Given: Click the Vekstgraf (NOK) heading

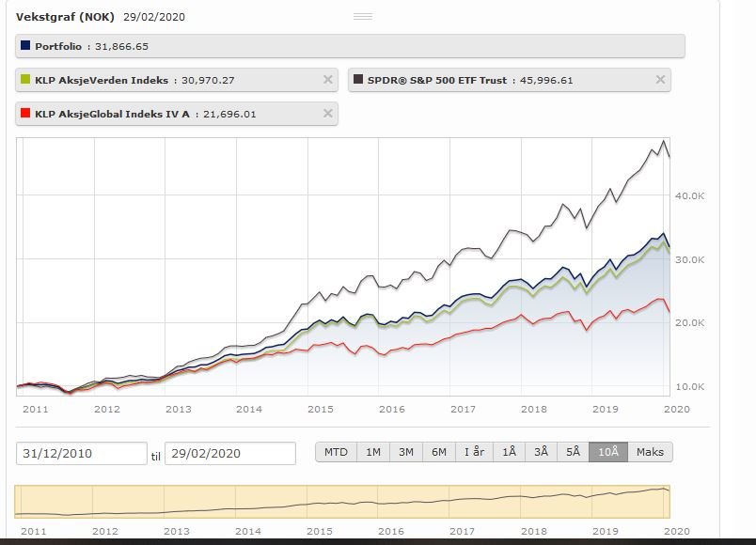Looking at the screenshot, I should (65, 17).
